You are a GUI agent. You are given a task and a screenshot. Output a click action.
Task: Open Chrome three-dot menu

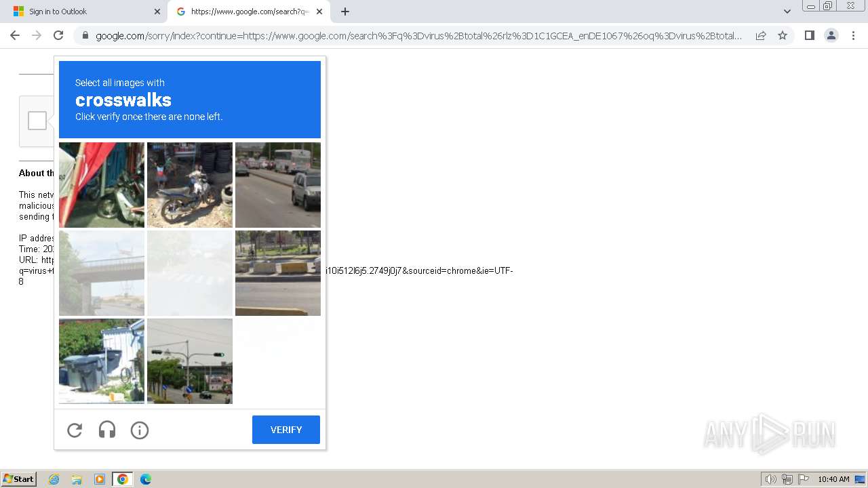click(x=853, y=35)
